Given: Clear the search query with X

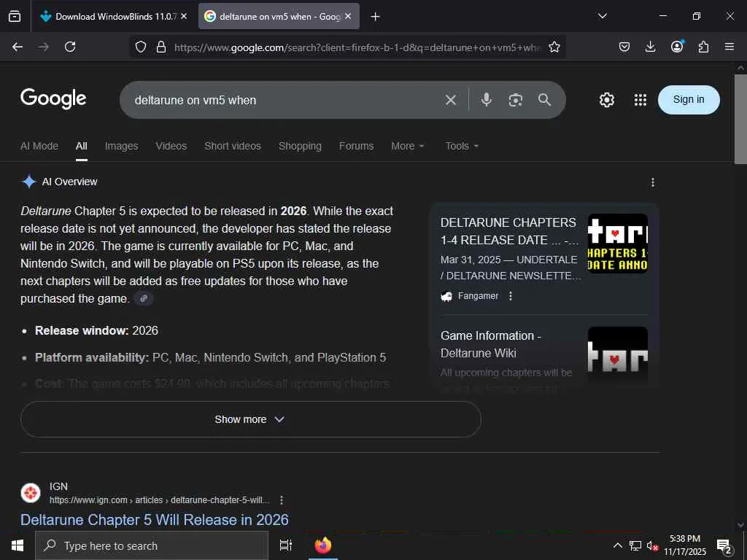Looking at the screenshot, I should (451, 100).
